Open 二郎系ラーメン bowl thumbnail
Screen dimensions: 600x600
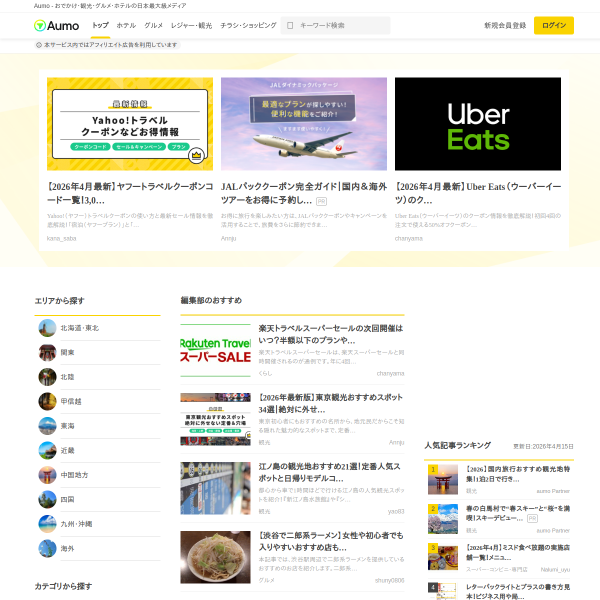point(215,558)
